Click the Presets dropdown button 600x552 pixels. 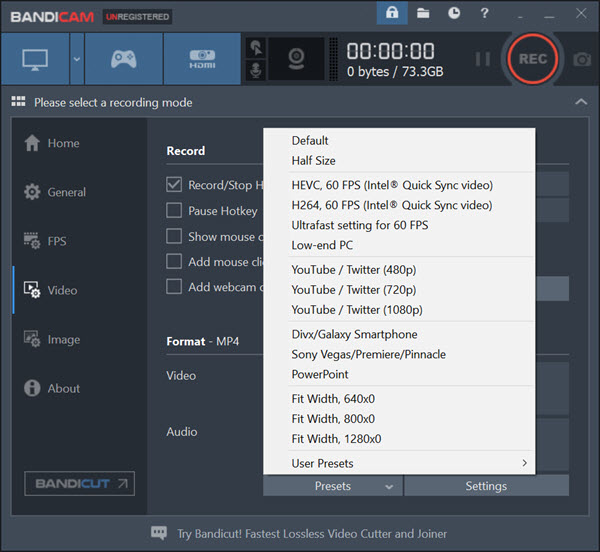(333, 486)
